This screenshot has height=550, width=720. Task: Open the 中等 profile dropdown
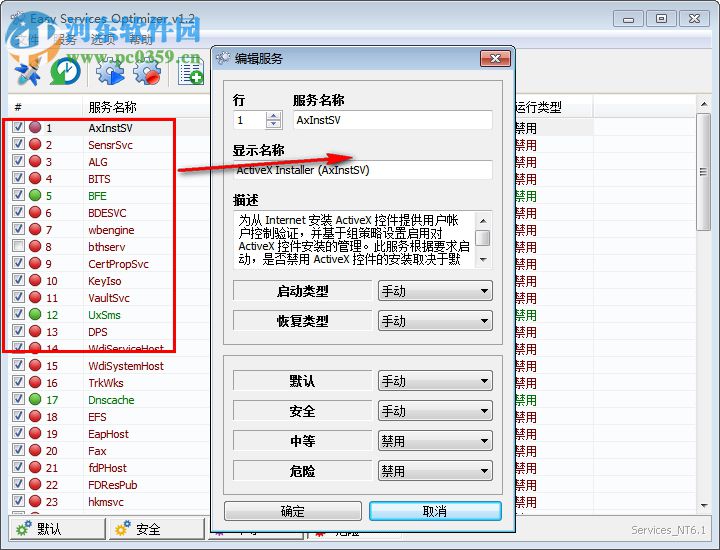pos(435,441)
